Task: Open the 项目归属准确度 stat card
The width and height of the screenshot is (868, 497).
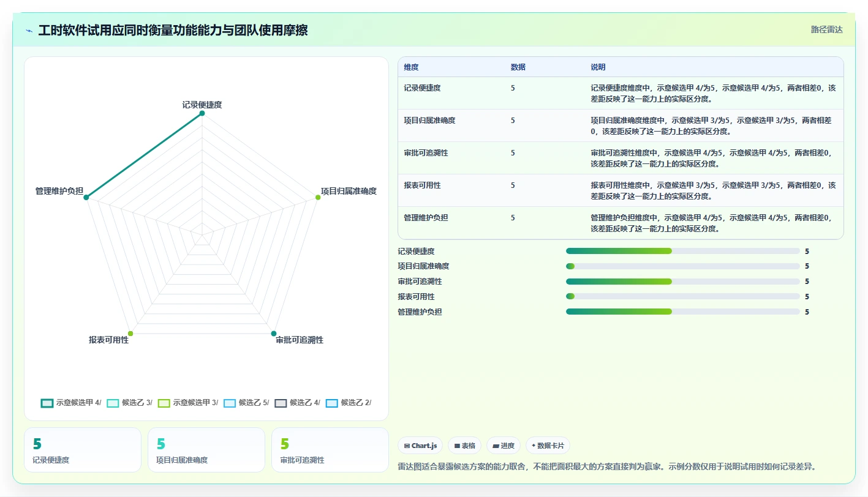Action: [x=206, y=450]
